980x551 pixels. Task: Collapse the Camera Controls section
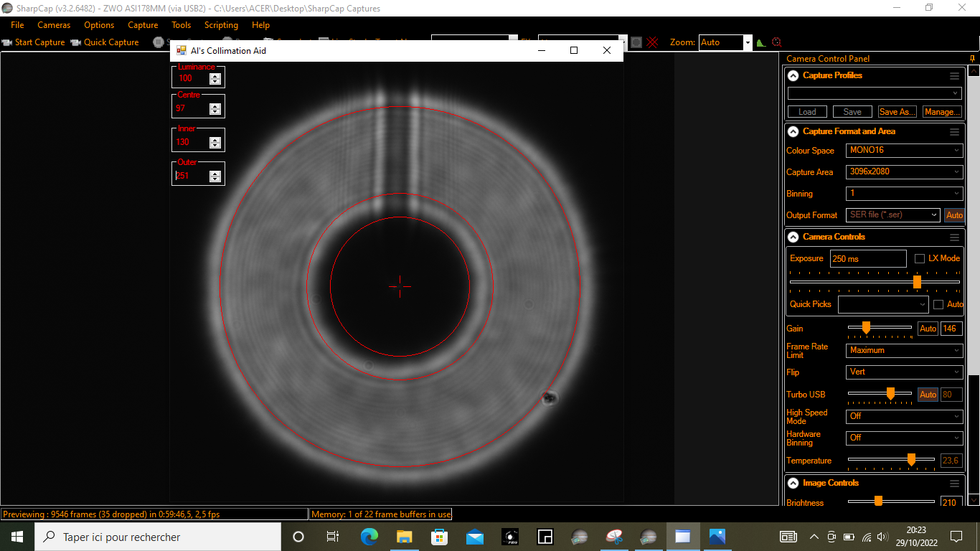click(x=793, y=237)
